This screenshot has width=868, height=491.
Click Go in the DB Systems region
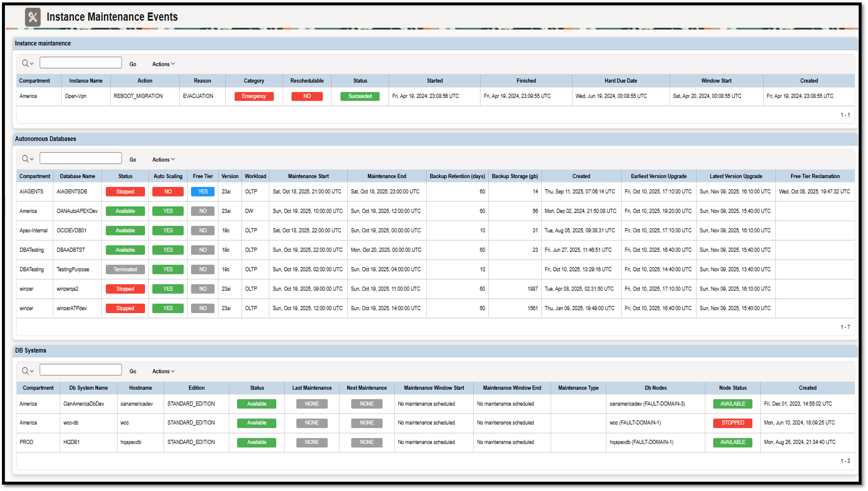click(x=133, y=370)
